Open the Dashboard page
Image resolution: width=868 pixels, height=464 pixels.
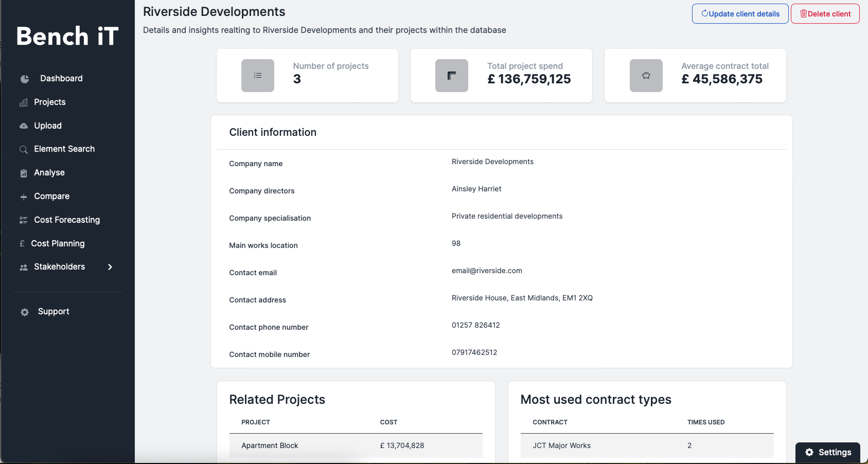pyautogui.click(x=61, y=78)
